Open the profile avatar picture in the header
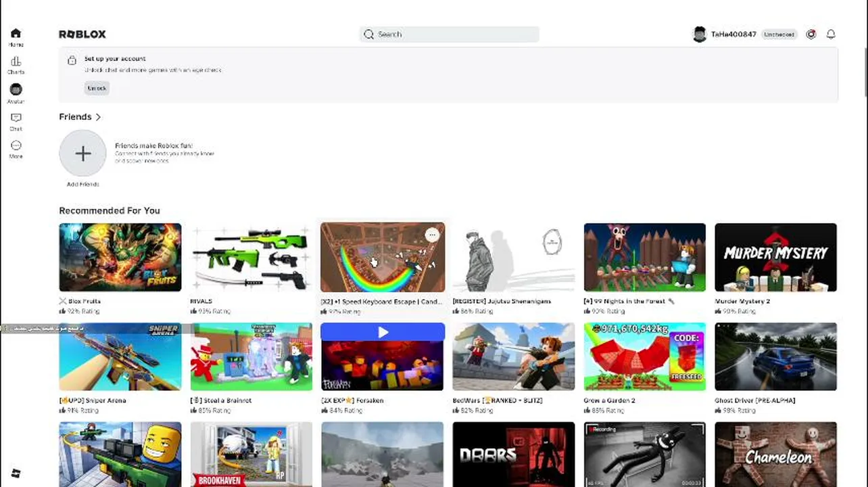Image resolution: width=868 pixels, height=487 pixels. pyautogui.click(x=700, y=34)
